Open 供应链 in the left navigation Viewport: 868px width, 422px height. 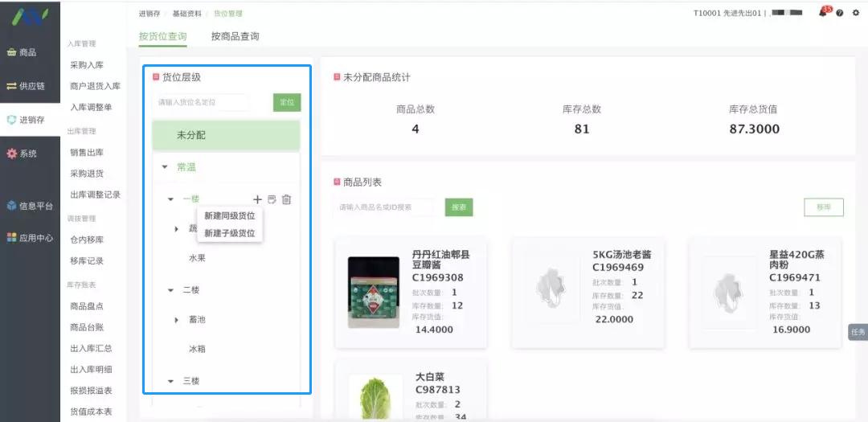pyautogui.click(x=26, y=86)
